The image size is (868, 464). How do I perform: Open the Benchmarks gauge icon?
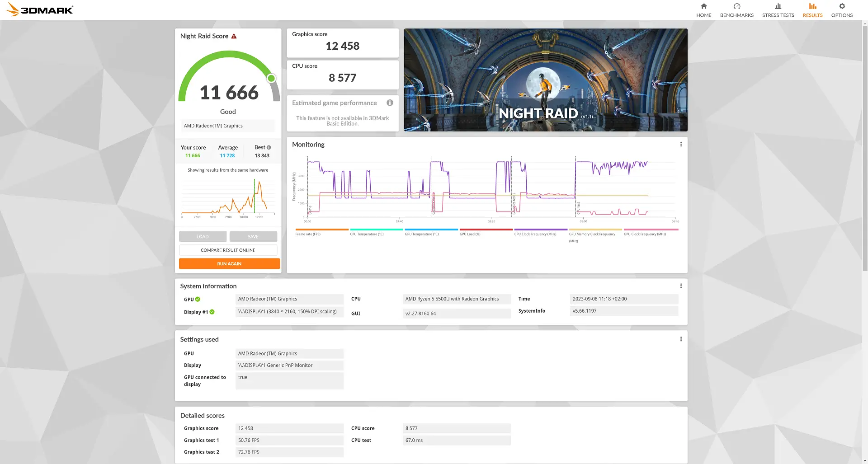pos(736,6)
